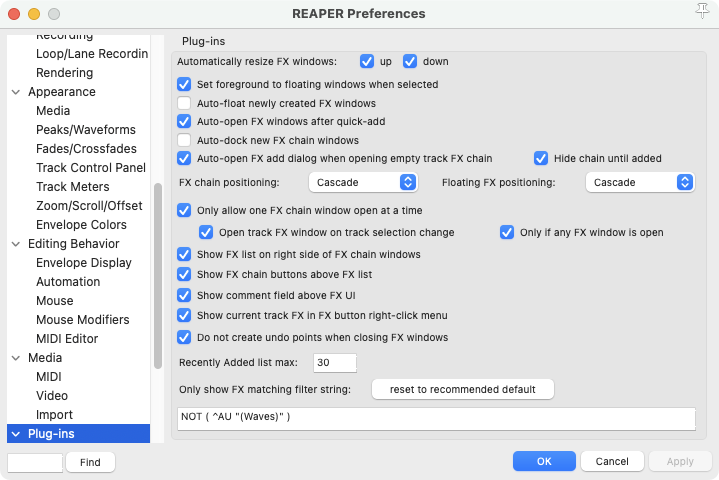719x480 pixels.
Task: Collapse the Media category chevron
Action: click(x=16, y=358)
